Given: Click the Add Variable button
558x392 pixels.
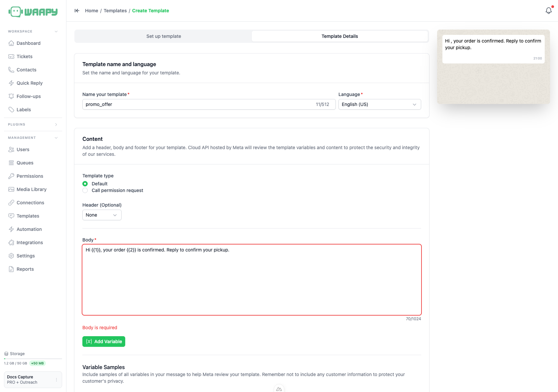Looking at the screenshot, I should pyautogui.click(x=104, y=342).
